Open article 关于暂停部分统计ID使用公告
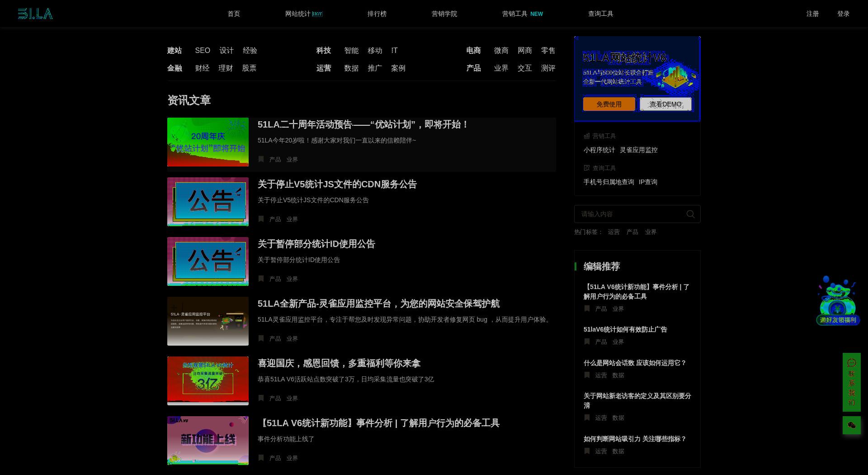Screen dimensions: 868x475 coord(316,244)
